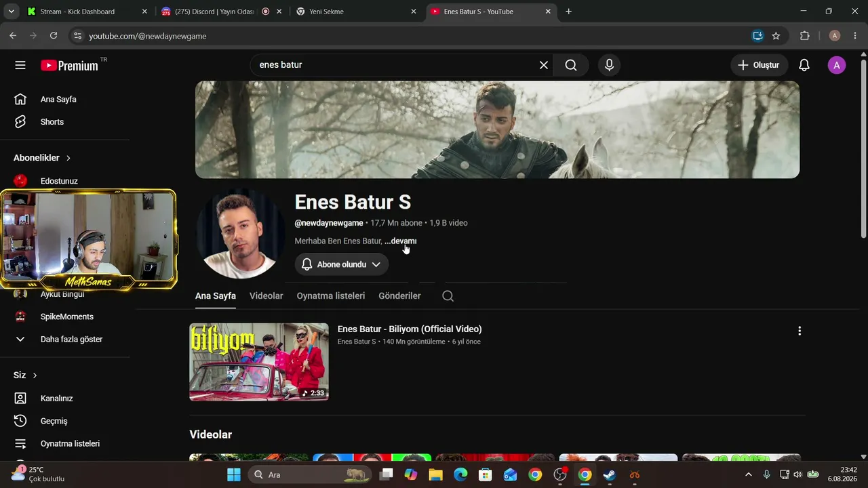Open the YouTube guide hamburger menu
This screenshot has width=868, height=488.
point(20,65)
